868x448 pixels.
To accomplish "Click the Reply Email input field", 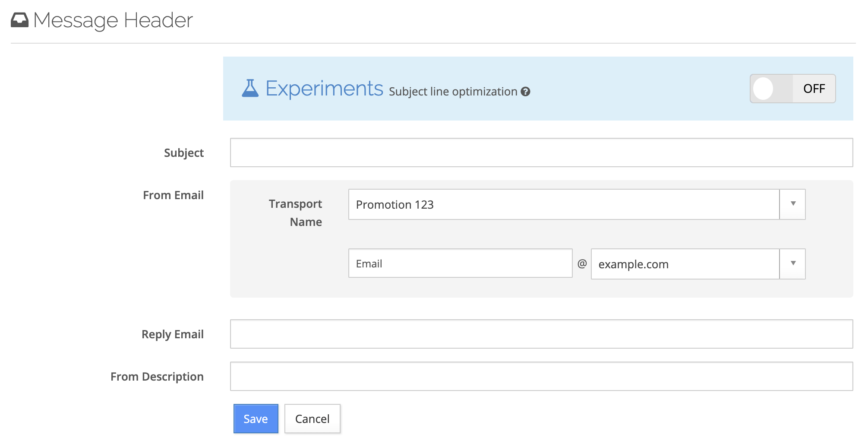I will point(541,334).
